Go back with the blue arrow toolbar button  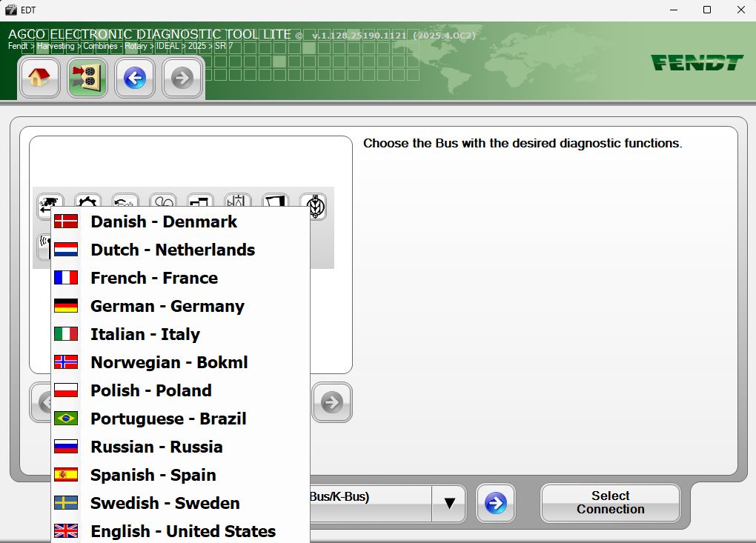[135, 77]
